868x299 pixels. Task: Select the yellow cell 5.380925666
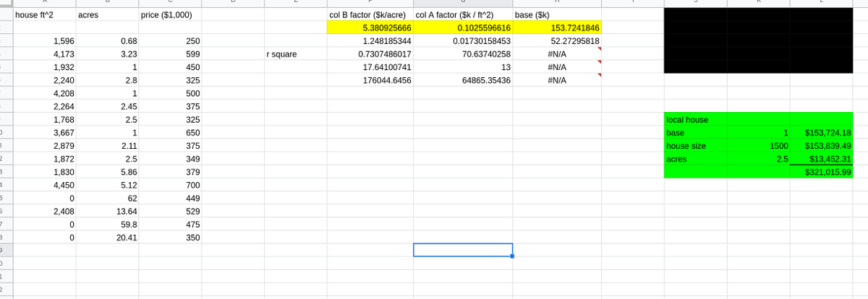[x=370, y=27]
